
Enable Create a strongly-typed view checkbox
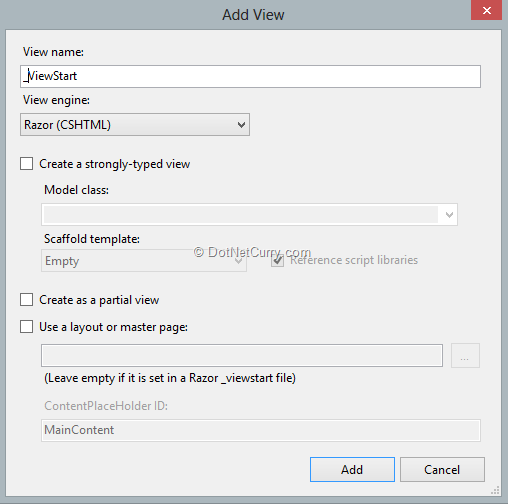tap(26, 164)
